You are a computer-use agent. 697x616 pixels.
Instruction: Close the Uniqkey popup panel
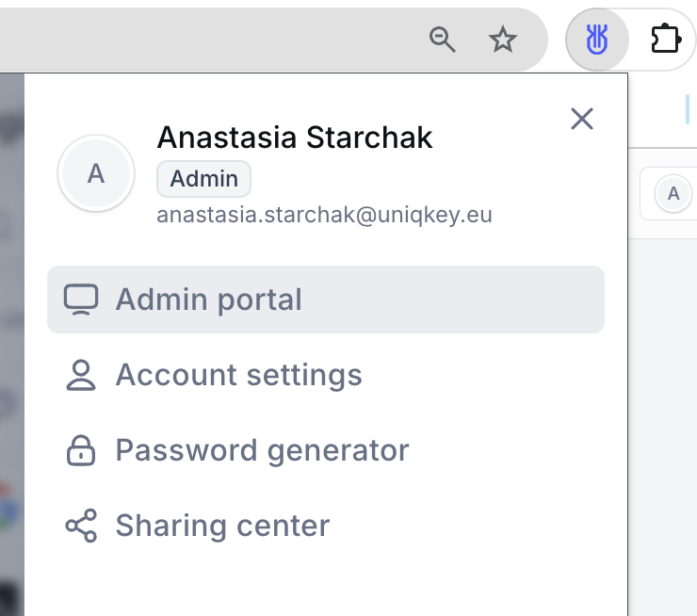[x=582, y=119]
